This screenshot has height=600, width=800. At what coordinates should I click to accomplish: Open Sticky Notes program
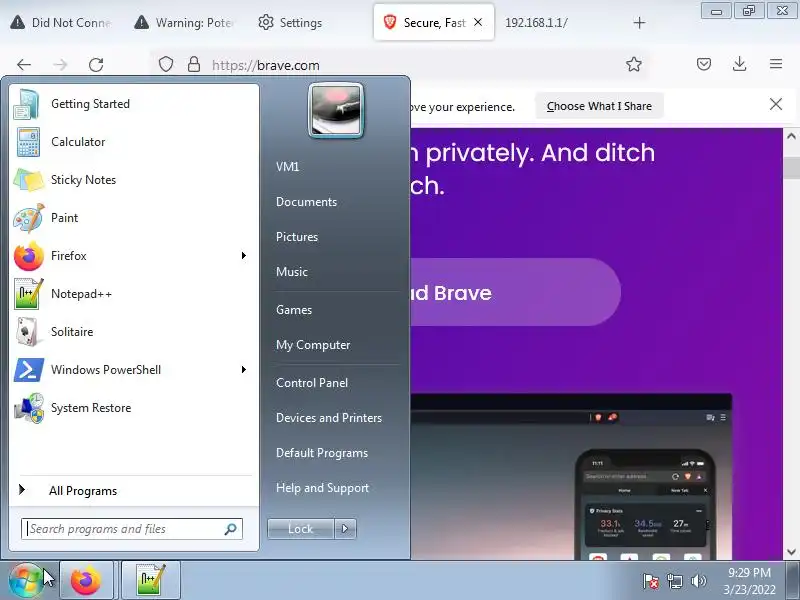point(134,180)
